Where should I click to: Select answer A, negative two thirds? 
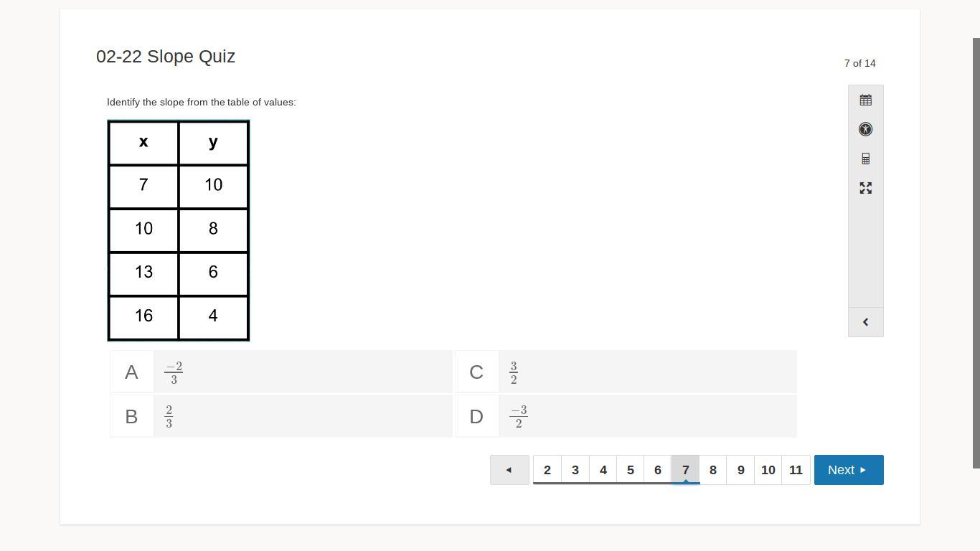281,372
